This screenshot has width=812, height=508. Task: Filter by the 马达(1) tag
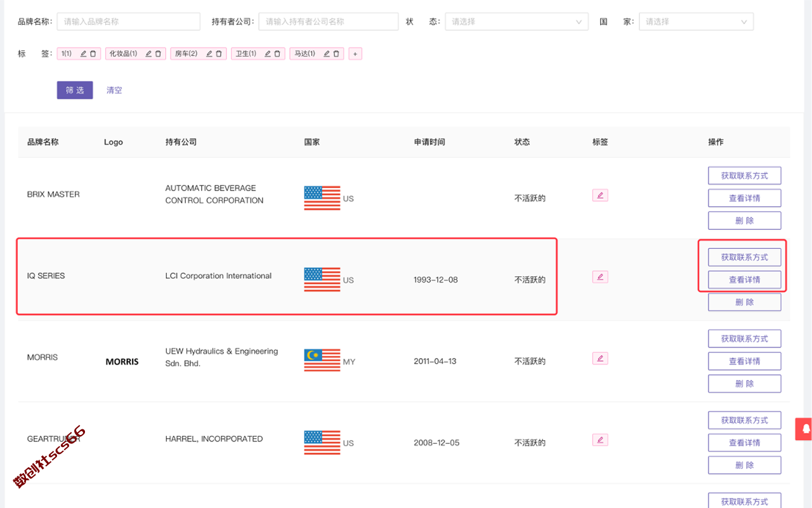(x=304, y=54)
